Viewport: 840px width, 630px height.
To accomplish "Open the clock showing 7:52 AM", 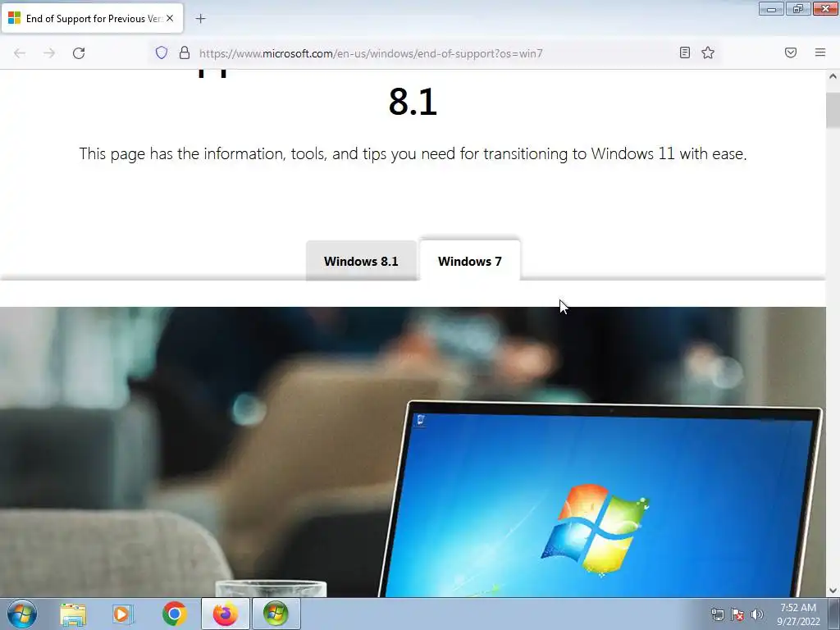I will pos(798,614).
